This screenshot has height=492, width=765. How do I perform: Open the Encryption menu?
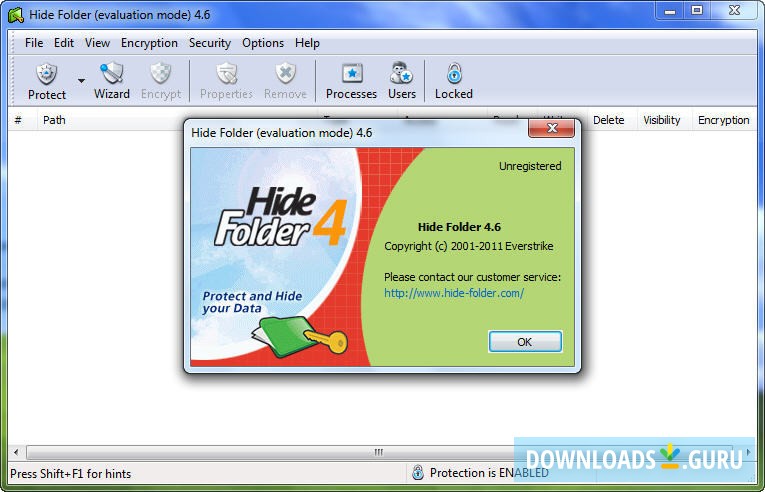(149, 43)
